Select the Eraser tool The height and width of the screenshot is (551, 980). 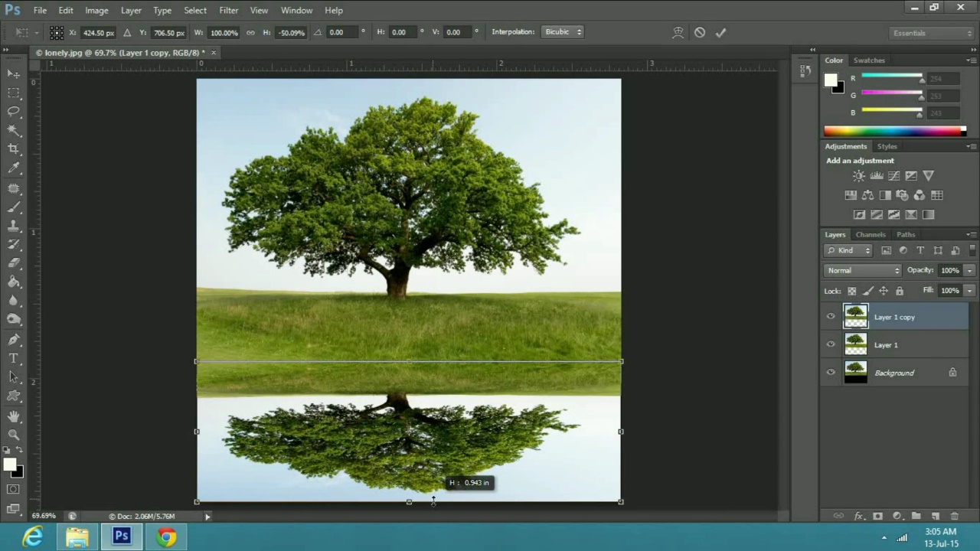tap(14, 263)
